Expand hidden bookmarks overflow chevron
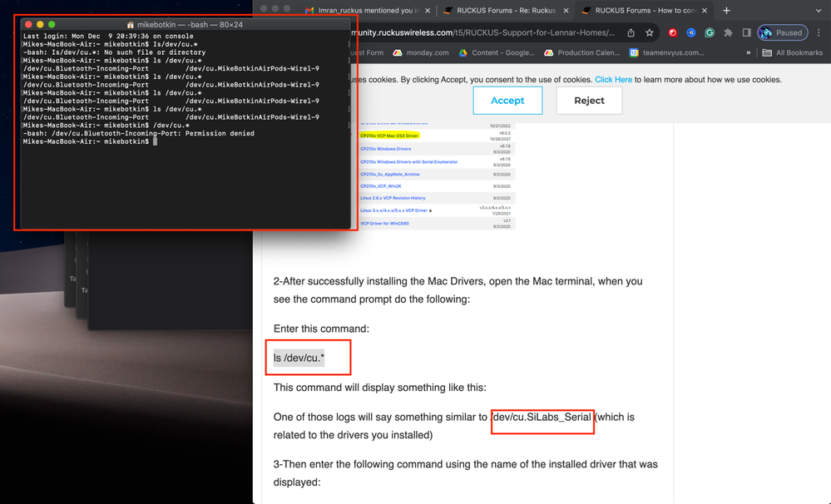 pos(749,52)
